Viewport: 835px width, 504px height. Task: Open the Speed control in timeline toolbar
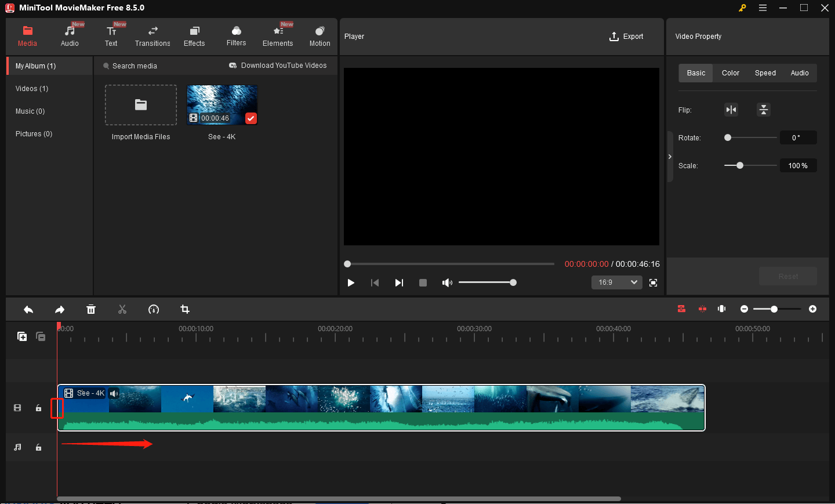pyautogui.click(x=154, y=310)
